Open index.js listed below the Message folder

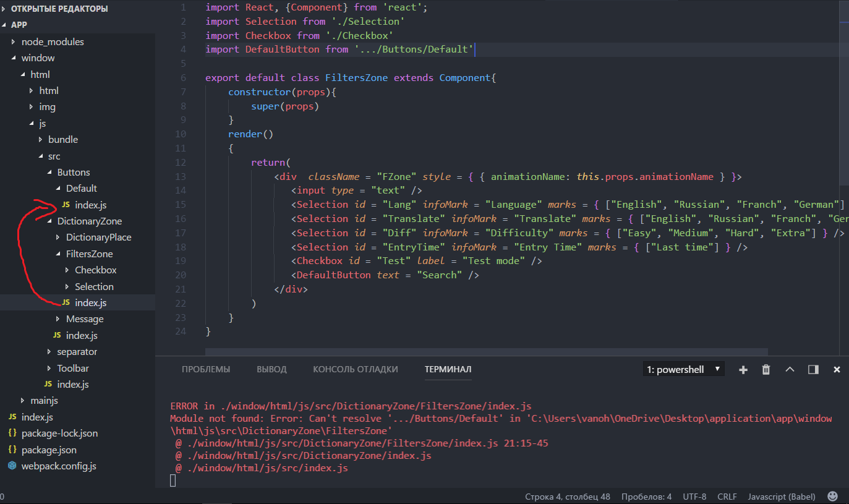[82, 335]
